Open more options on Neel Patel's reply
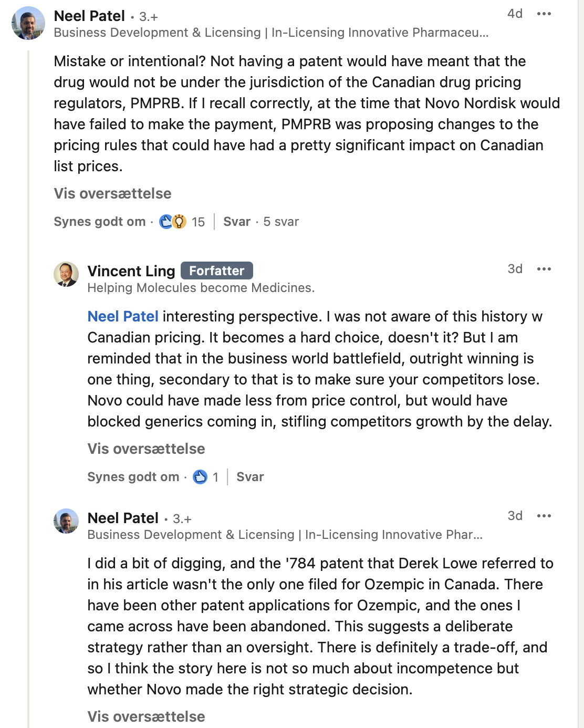584x728 pixels. [544, 516]
